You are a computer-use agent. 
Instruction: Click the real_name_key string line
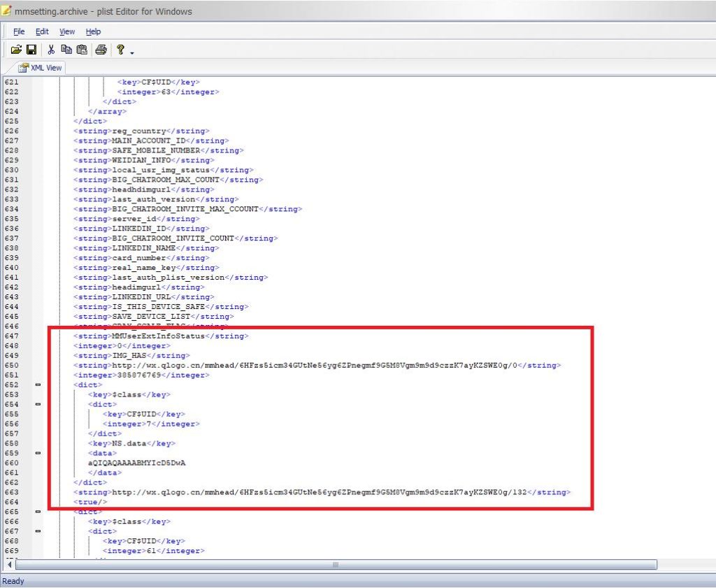click(x=146, y=268)
